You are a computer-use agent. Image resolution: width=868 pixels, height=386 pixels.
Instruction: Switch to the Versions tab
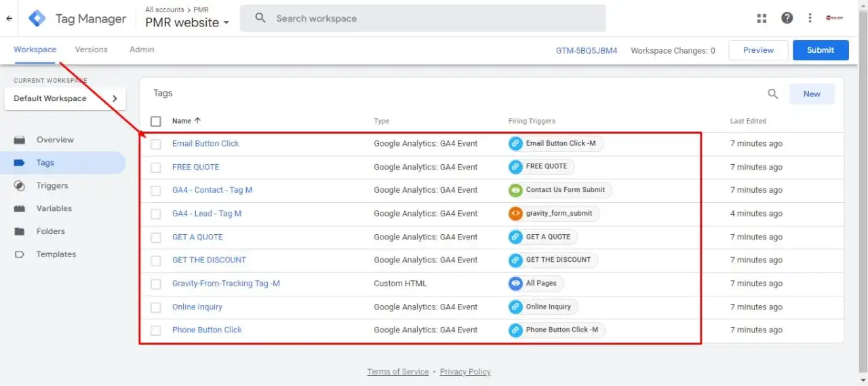tap(92, 50)
